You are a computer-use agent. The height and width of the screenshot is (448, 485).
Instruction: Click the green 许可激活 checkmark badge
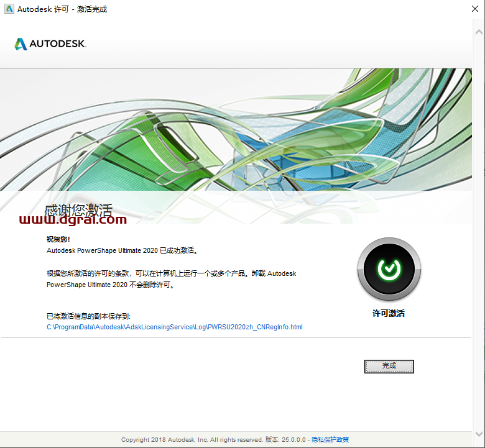coord(389,269)
